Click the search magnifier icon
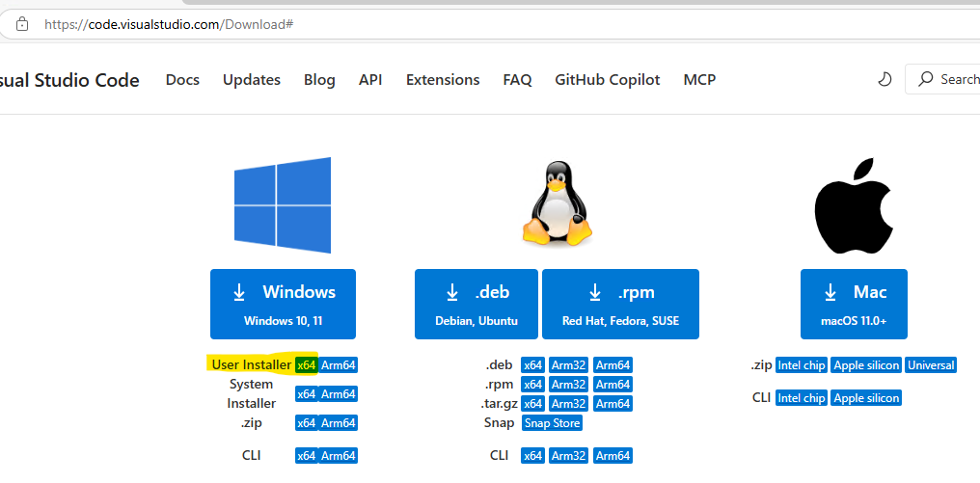980x483 pixels. [x=925, y=79]
